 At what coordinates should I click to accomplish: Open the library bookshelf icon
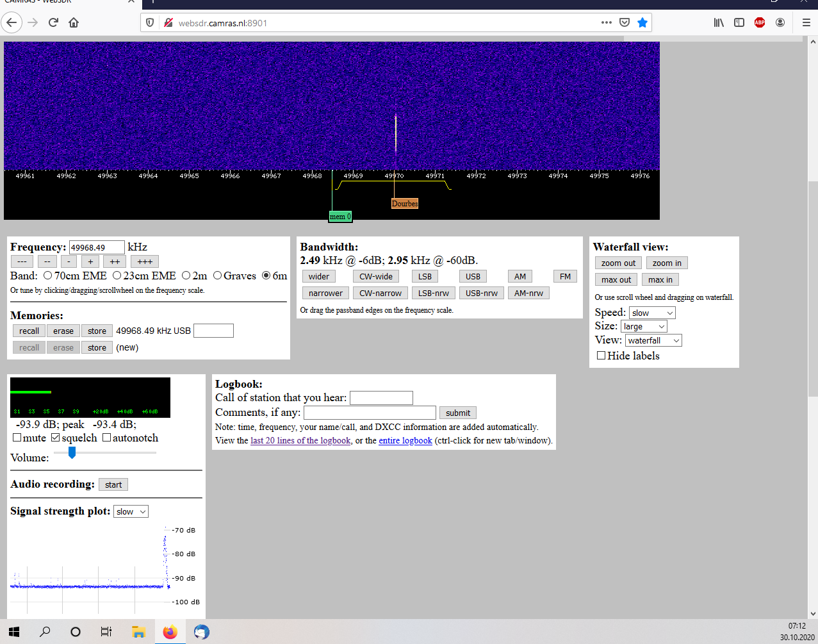(x=719, y=22)
